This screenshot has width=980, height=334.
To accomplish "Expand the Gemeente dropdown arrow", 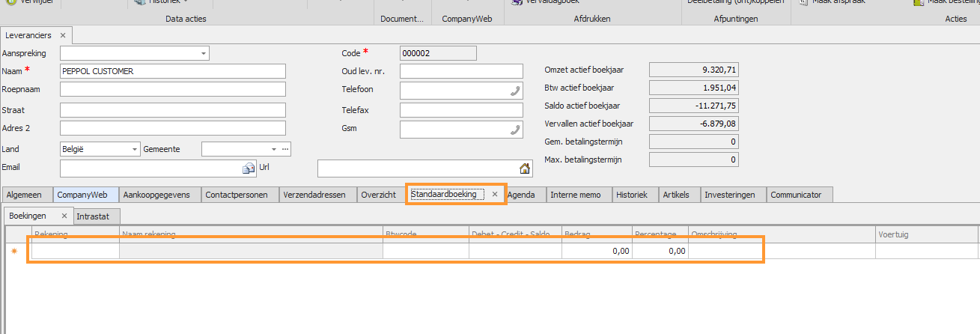I will [x=274, y=149].
